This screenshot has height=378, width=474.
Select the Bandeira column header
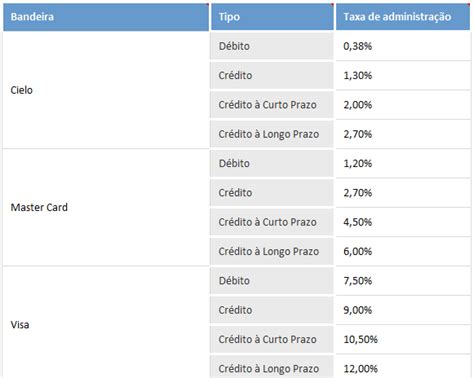[106, 17]
